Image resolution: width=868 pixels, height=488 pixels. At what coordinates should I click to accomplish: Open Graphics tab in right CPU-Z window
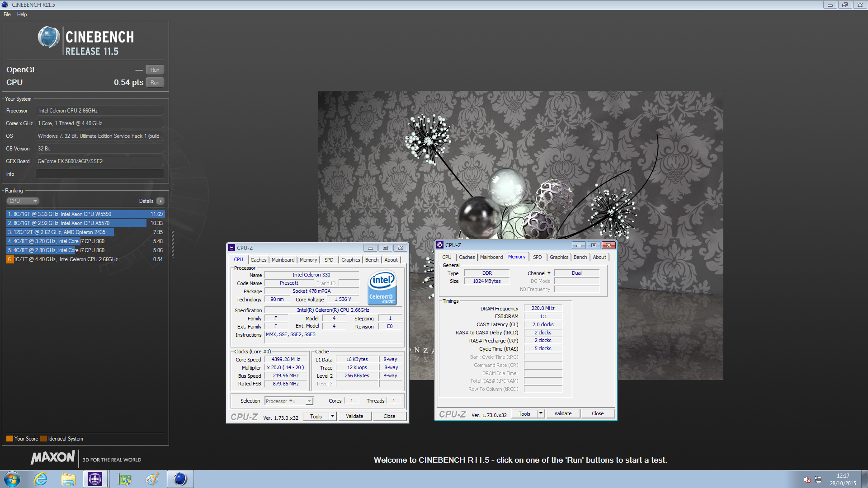point(559,257)
